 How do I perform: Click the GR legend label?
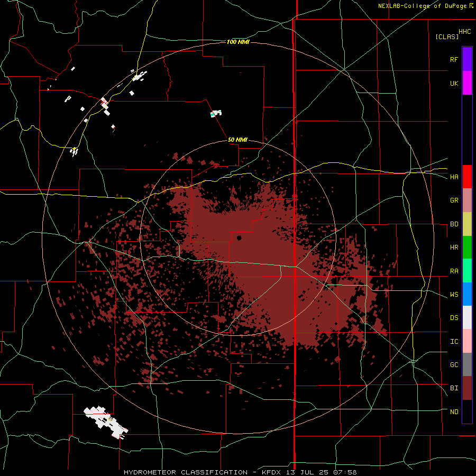click(454, 200)
